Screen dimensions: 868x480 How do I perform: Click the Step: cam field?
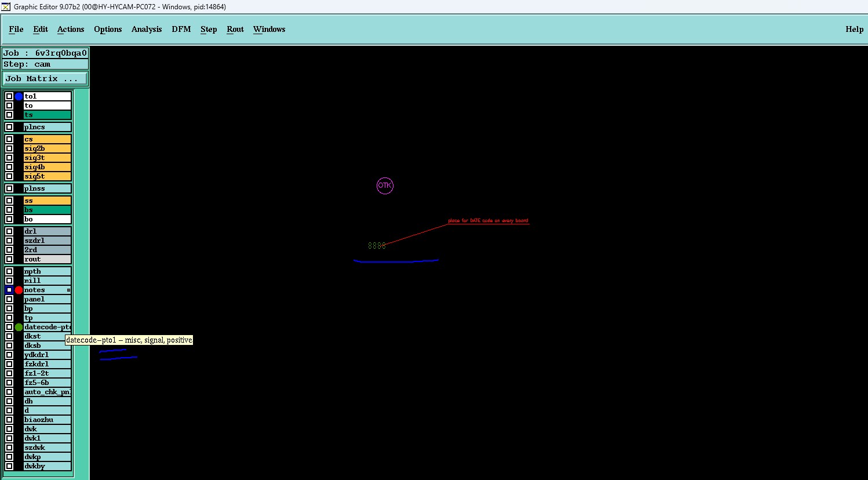[46, 64]
